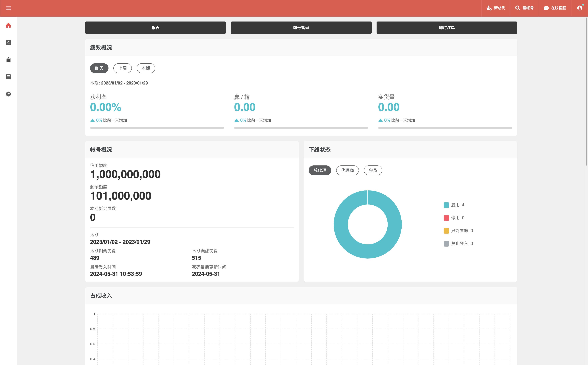Click the 新总代 label in header
The height and width of the screenshot is (365, 588).
coord(499,8)
